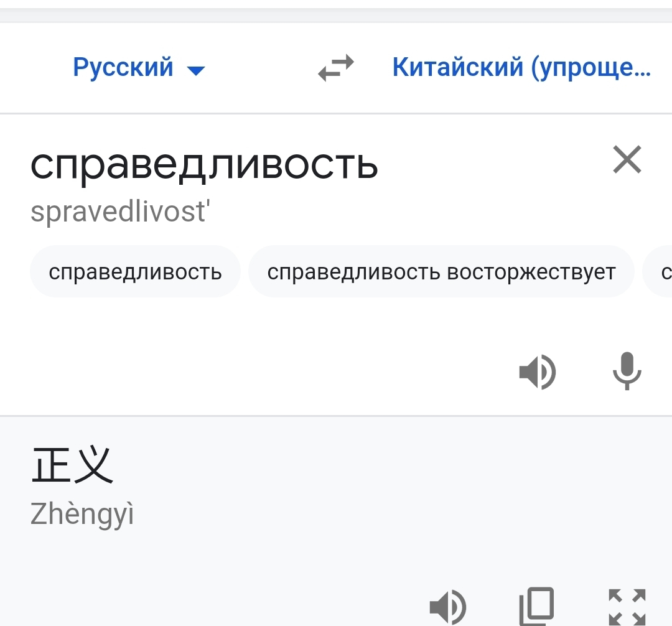672x626 pixels.
Task: Listen to the Russian source word
Action: click(537, 372)
